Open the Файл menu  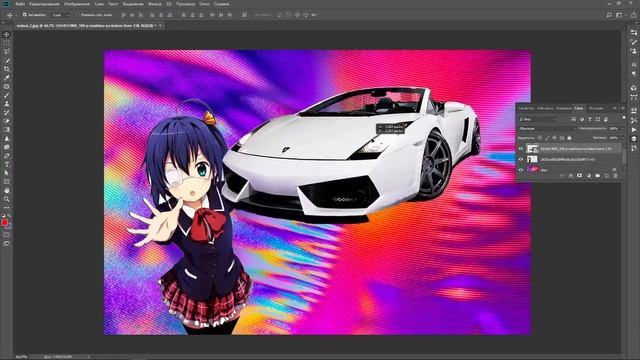[x=20, y=4]
